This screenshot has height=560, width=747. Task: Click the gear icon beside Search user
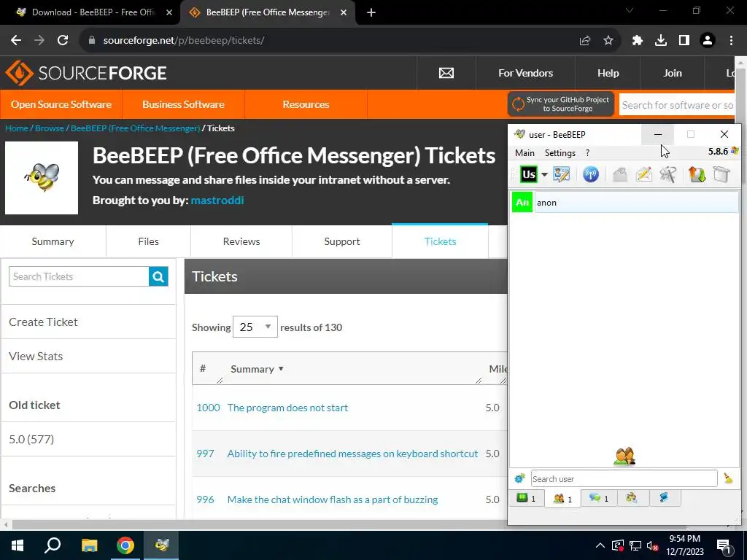(x=519, y=478)
